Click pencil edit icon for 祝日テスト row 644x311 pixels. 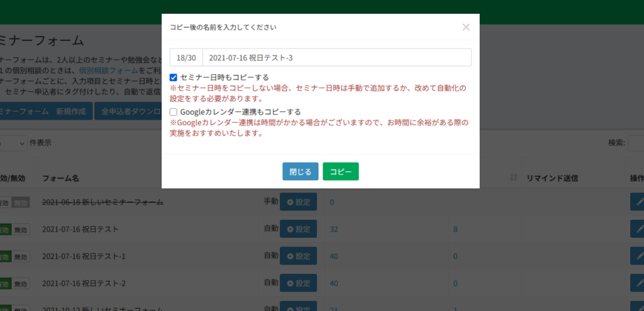pyautogui.click(x=638, y=229)
